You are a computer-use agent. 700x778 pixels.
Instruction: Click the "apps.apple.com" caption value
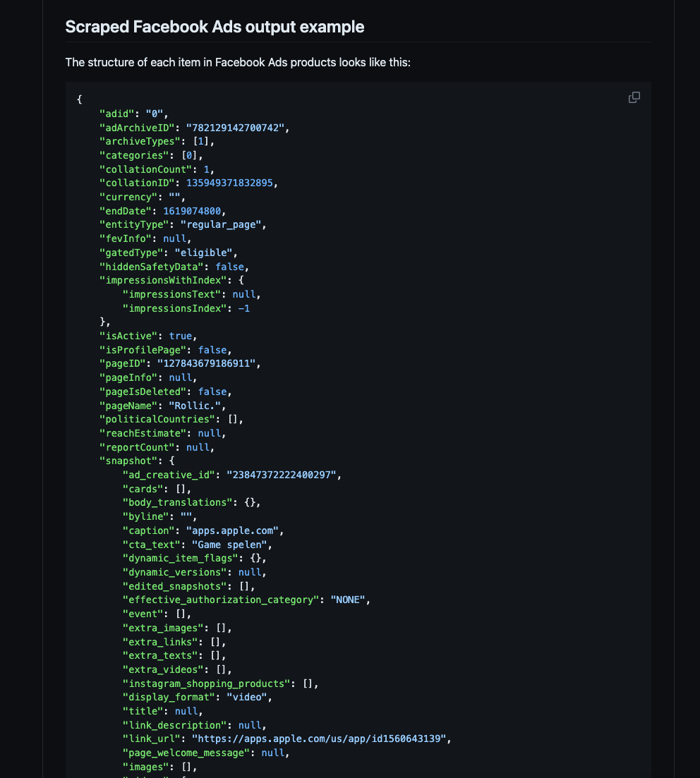click(x=234, y=530)
